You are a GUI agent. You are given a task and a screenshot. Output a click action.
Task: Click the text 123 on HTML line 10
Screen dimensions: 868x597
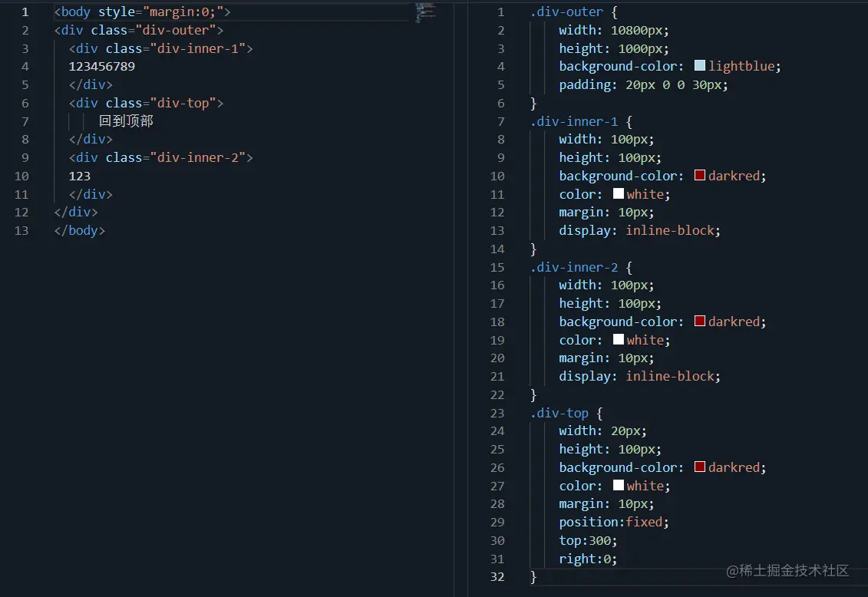point(80,176)
